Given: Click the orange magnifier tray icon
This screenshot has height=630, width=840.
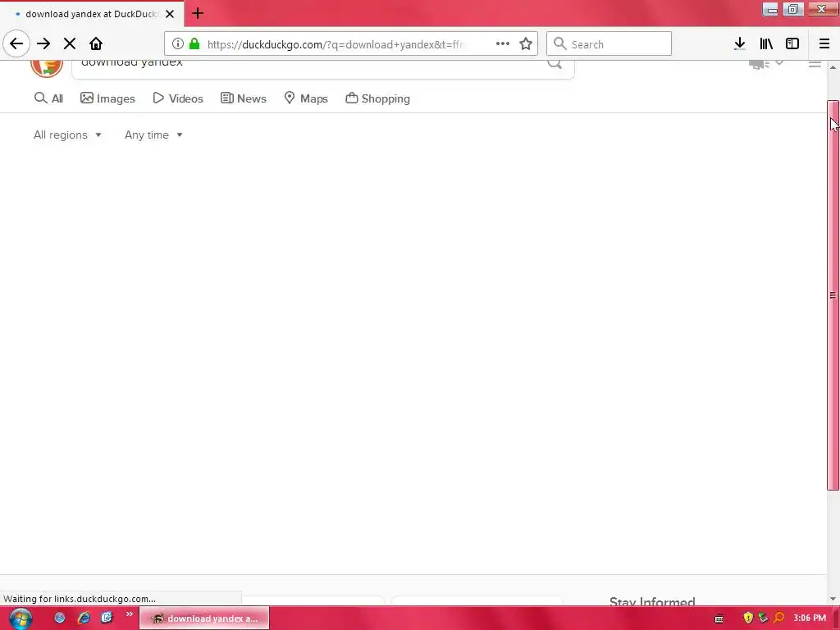Looking at the screenshot, I should point(779,619).
